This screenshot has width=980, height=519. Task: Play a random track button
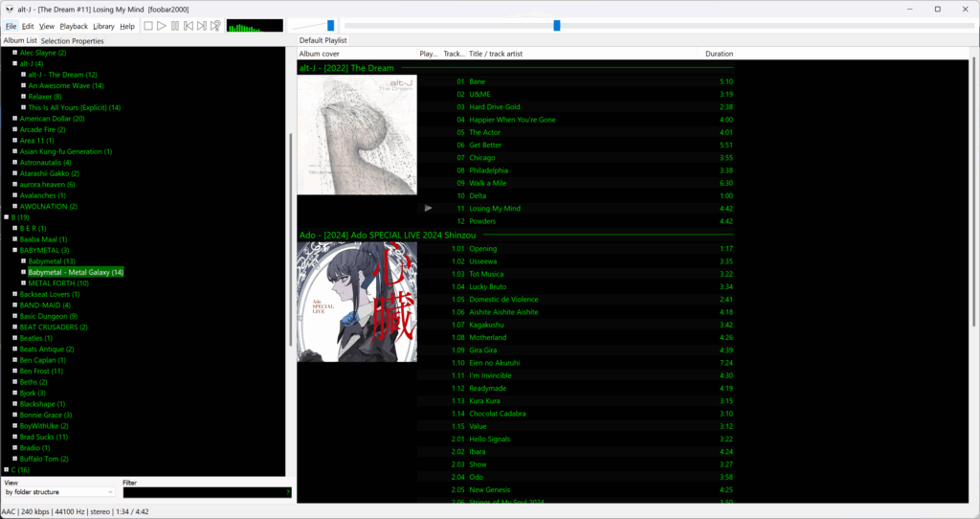(215, 26)
